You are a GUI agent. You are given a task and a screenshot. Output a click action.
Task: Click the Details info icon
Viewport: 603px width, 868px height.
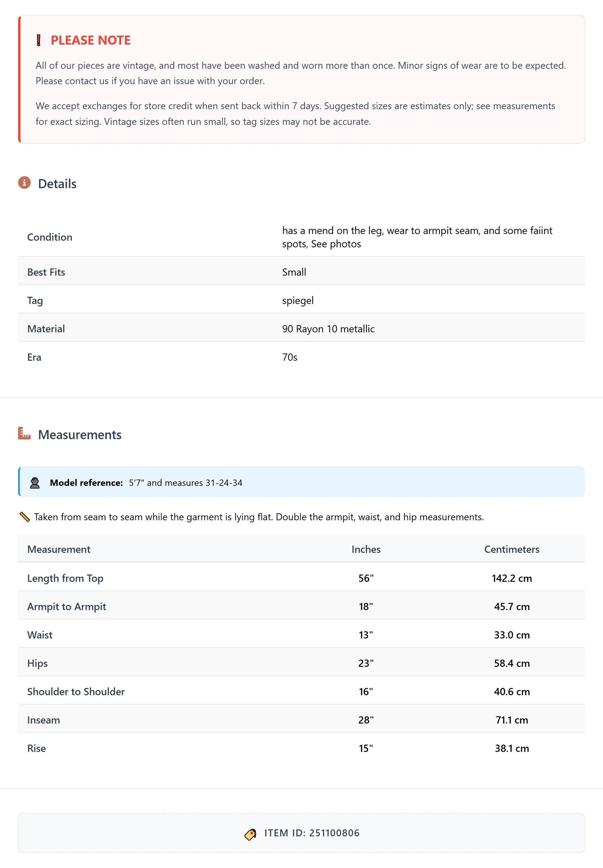click(24, 183)
